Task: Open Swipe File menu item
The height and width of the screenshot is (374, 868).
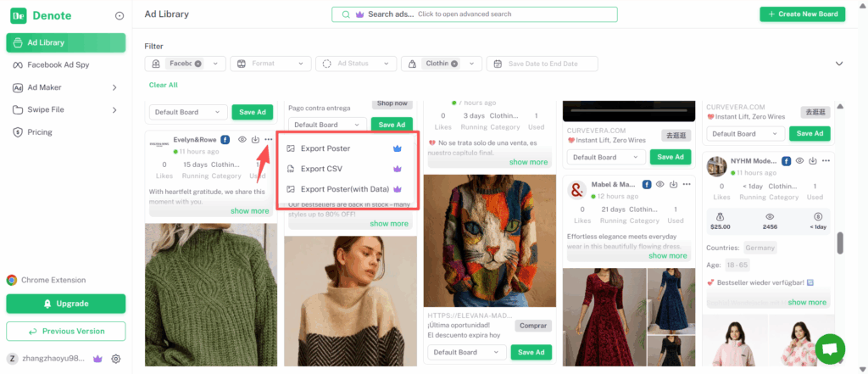Action: pyautogui.click(x=46, y=109)
